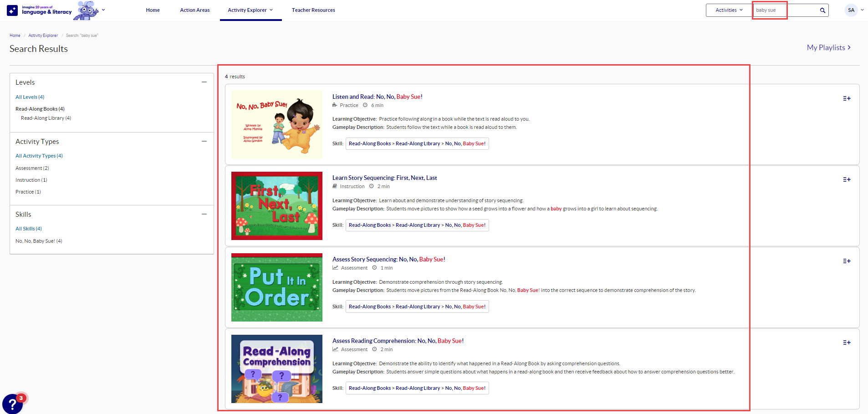Go to the Home nav item

click(153, 10)
